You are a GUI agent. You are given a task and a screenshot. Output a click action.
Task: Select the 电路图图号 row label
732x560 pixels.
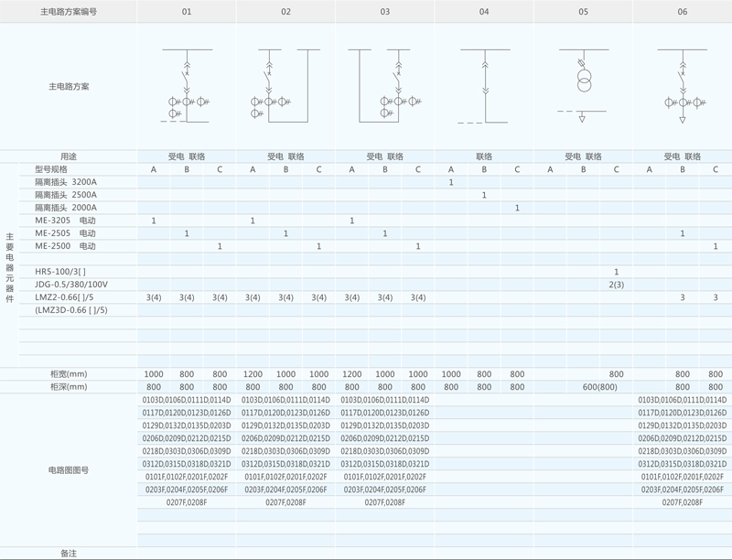69,469
